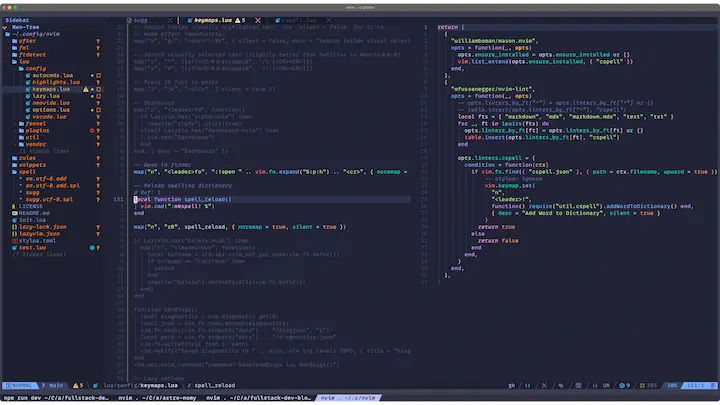Click the Lua icon beside test.lua
This screenshot has width=720, height=405.
pos(14,248)
